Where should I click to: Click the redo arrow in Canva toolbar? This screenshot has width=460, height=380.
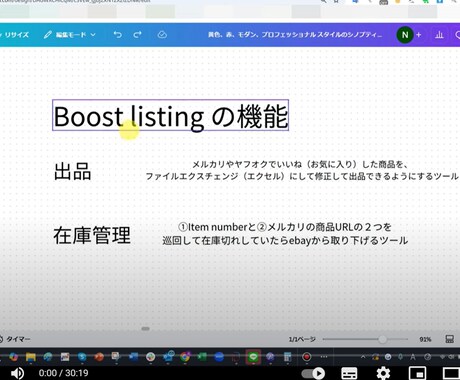tap(137, 35)
